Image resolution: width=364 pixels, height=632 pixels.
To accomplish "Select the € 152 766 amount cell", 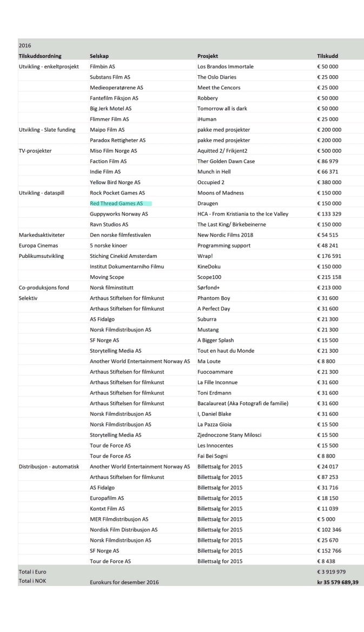I will click(328, 551).
